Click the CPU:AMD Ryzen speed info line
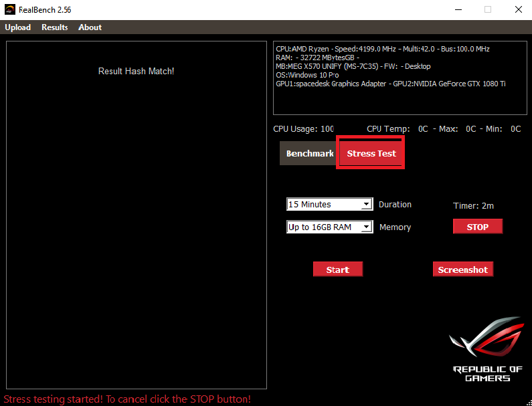 point(383,49)
